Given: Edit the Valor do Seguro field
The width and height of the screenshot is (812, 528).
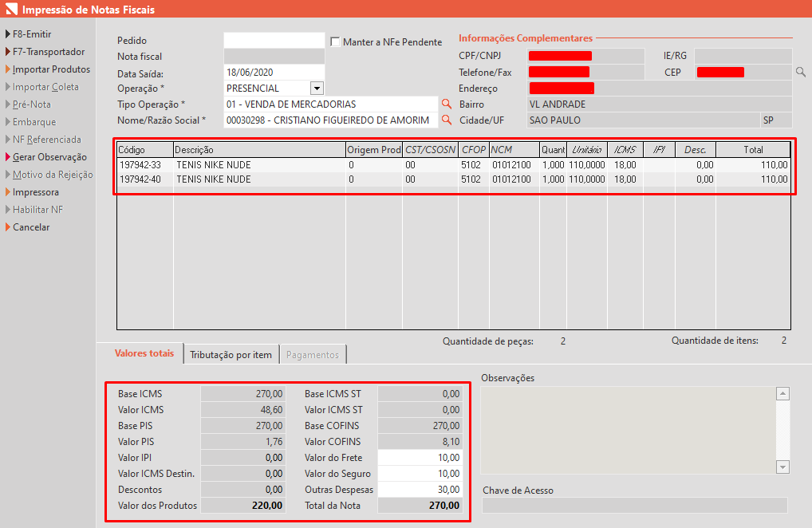Looking at the screenshot, I should (x=420, y=474).
